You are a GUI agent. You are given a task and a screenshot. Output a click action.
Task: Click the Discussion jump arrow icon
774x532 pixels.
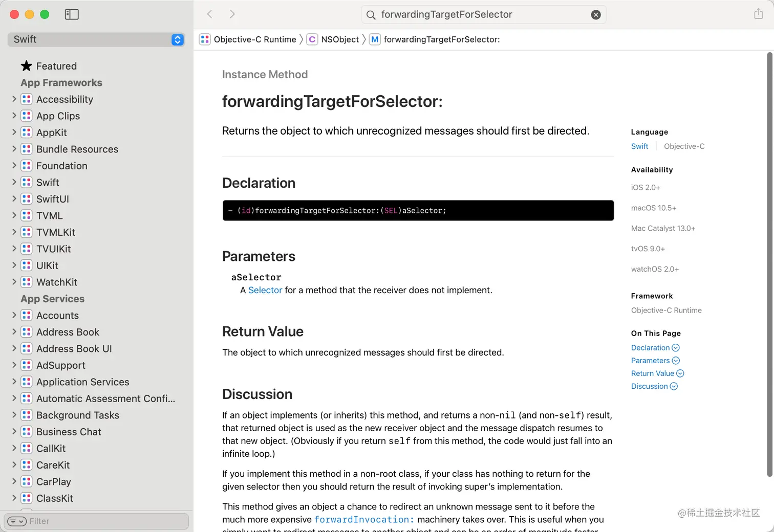(674, 386)
